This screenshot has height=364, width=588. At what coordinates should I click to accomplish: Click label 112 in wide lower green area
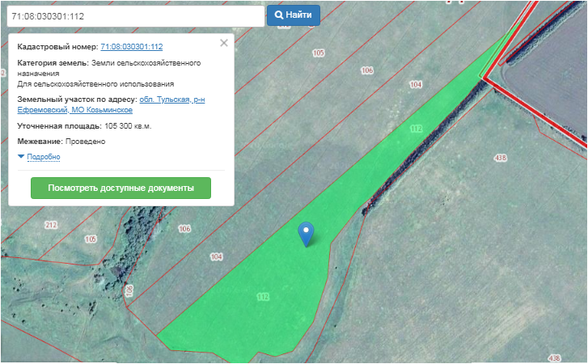[x=263, y=296]
